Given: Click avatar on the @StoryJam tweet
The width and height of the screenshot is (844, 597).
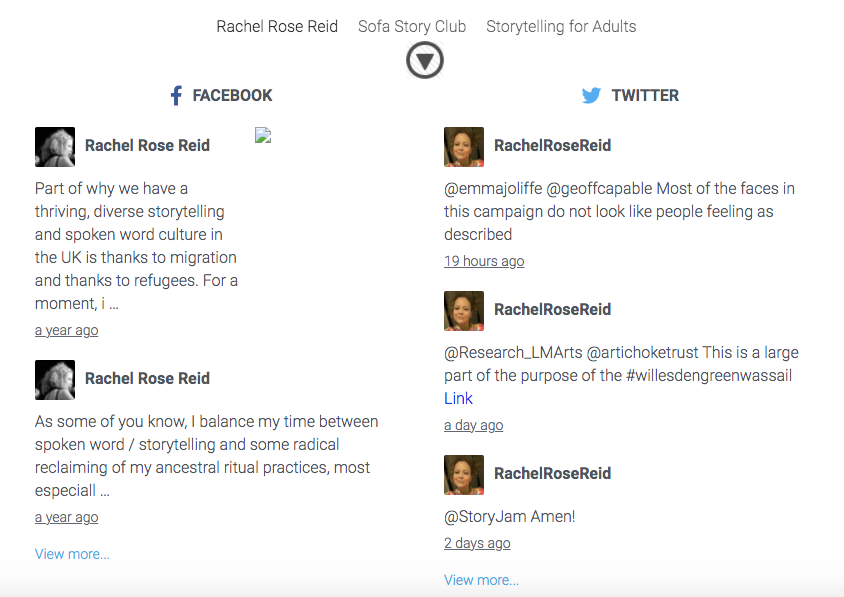Looking at the screenshot, I should pyautogui.click(x=464, y=474).
